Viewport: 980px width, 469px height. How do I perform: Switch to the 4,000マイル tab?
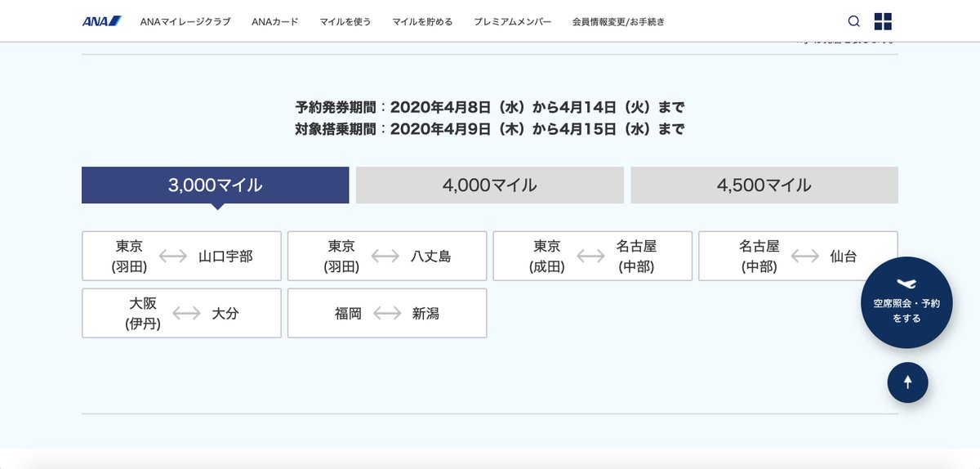tap(490, 185)
